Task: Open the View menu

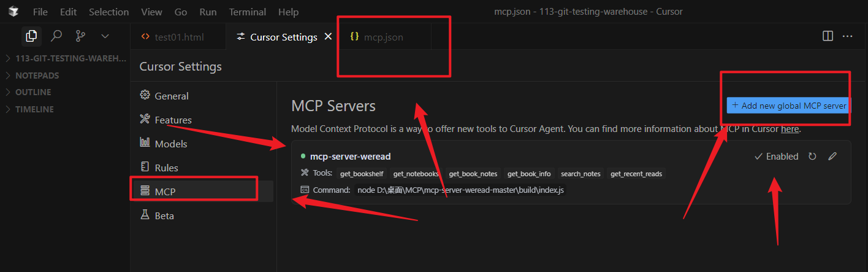Action: click(151, 12)
